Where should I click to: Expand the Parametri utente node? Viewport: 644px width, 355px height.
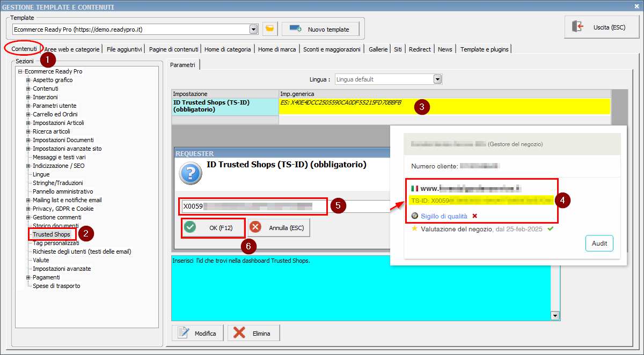click(x=28, y=106)
